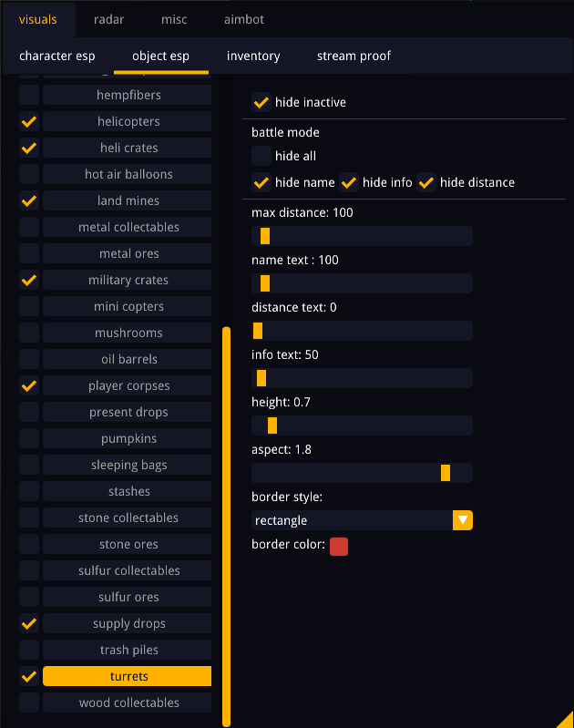The height and width of the screenshot is (728, 574).
Task: Select the military crates item button
Action: [x=128, y=280]
